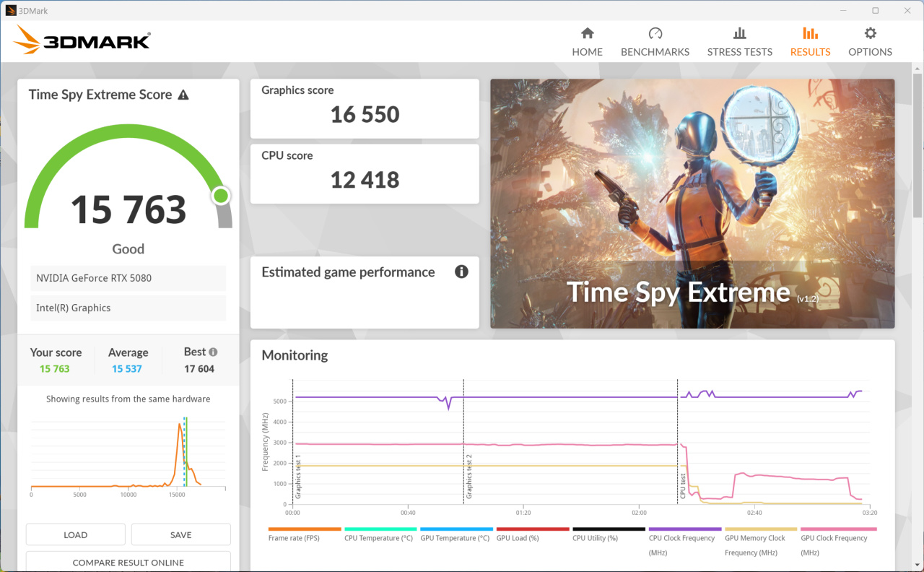
Task: Click the Monitoring heading
Action: 295,355
